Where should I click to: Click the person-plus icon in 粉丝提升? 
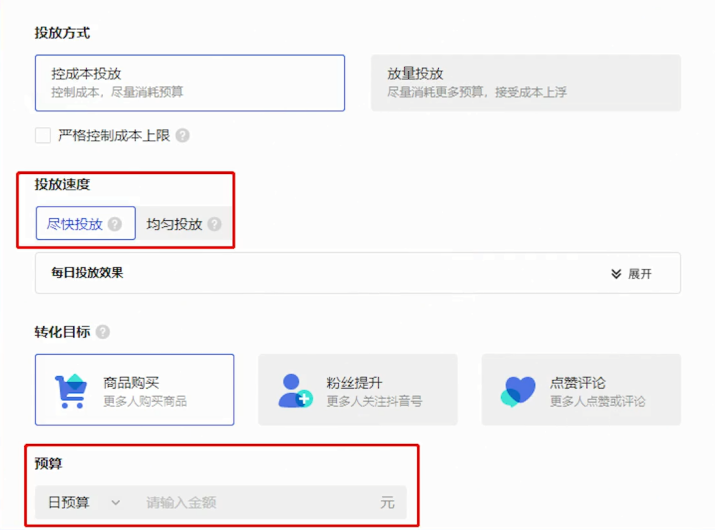click(295, 391)
